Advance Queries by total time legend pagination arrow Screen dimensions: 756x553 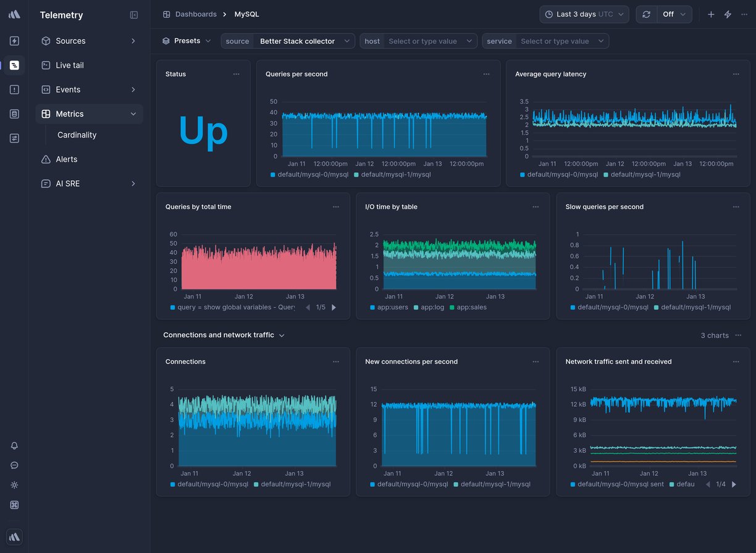click(x=334, y=307)
